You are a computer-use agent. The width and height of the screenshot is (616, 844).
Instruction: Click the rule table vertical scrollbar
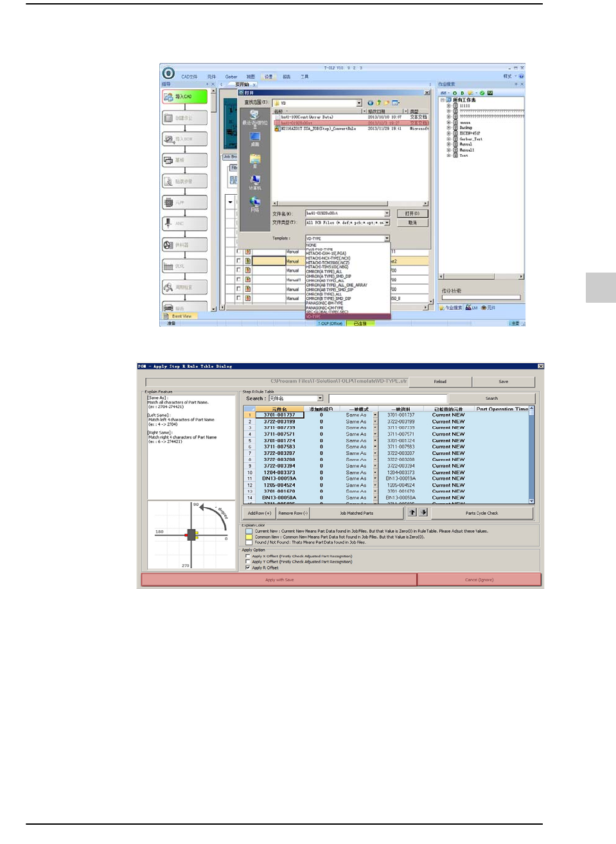[531, 454]
